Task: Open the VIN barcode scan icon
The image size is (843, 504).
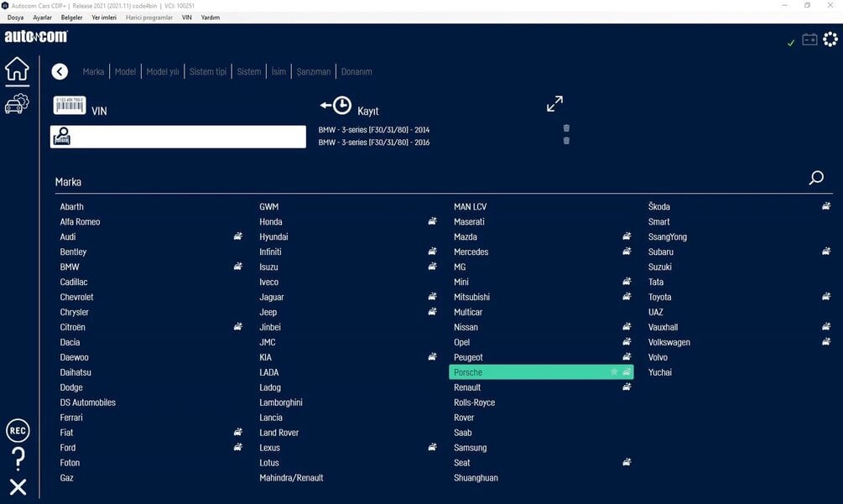Action: pyautogui.click(x=70, y=106)
